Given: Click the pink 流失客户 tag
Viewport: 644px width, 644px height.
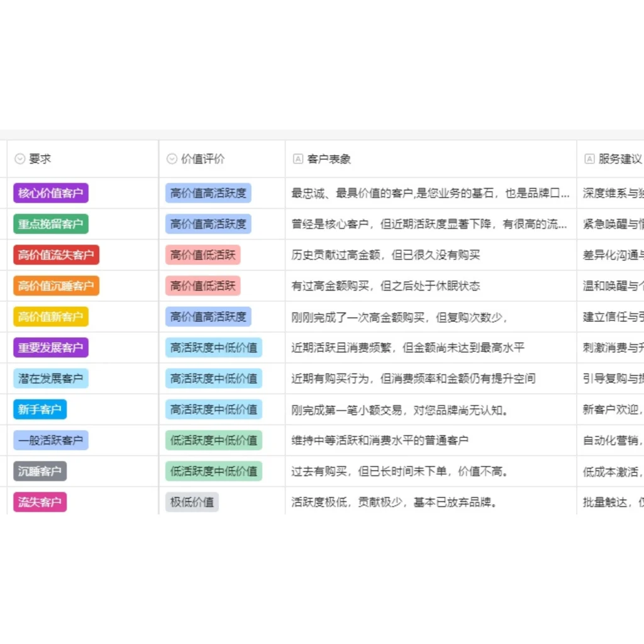Looking at the screenshot, I should (x=40, y=502).
